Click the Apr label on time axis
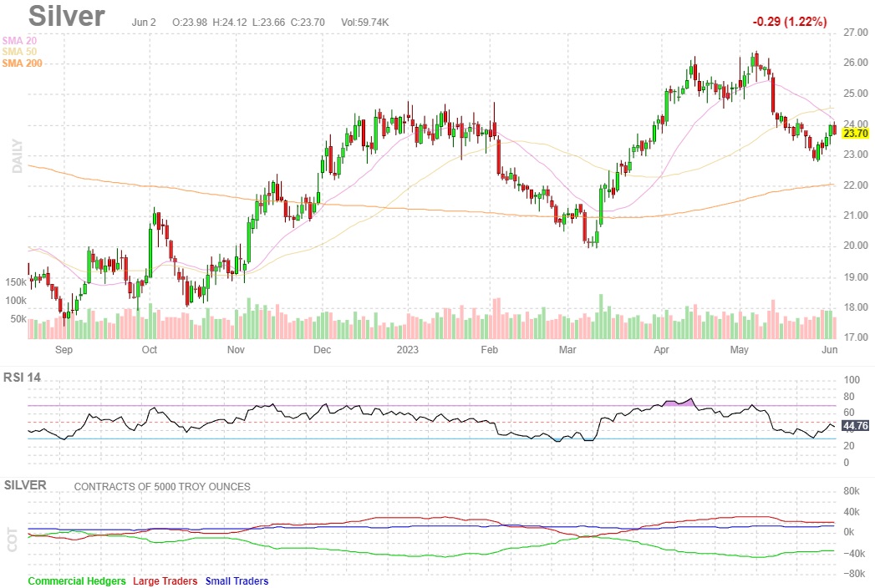875x588 pixels. (x=661, y=350)
